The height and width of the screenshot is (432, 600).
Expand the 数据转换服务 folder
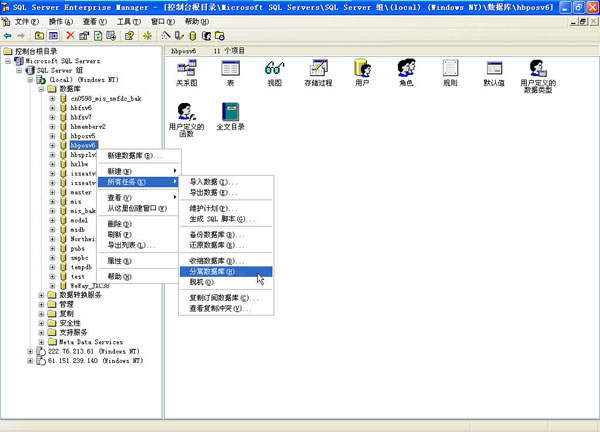(41, 295)
